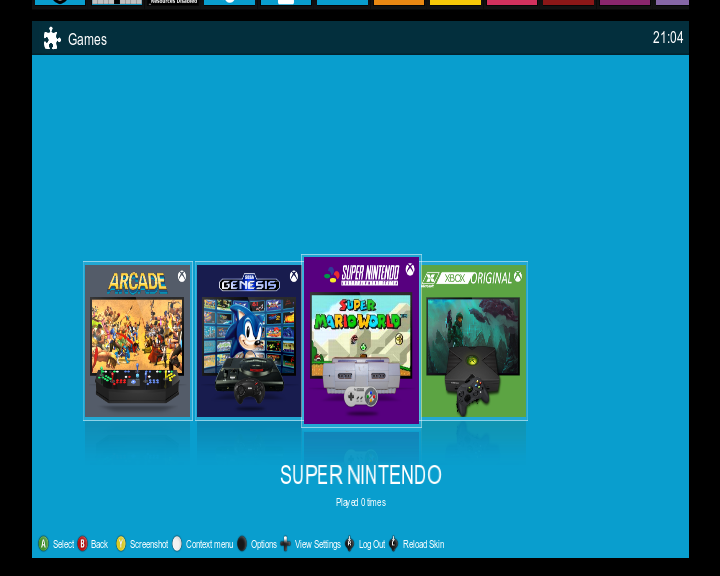Open the Options hint label
720x576 pixels.
(x=264, y=544)
